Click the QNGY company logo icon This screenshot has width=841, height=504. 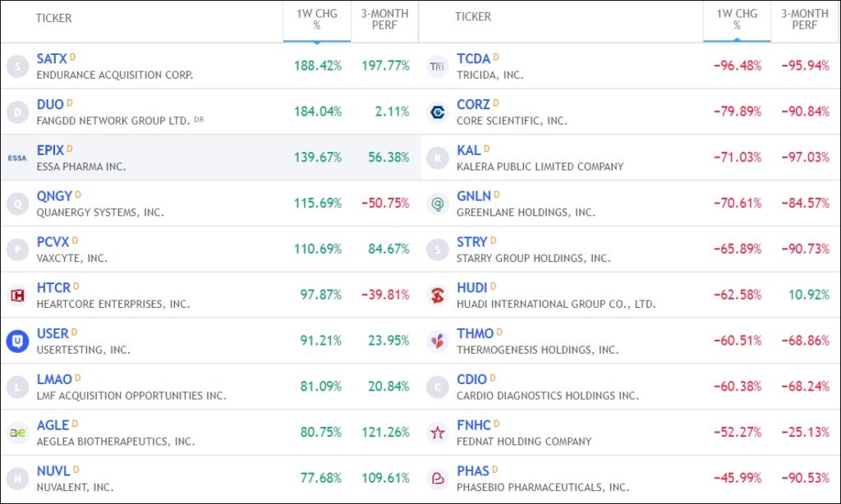17,204
